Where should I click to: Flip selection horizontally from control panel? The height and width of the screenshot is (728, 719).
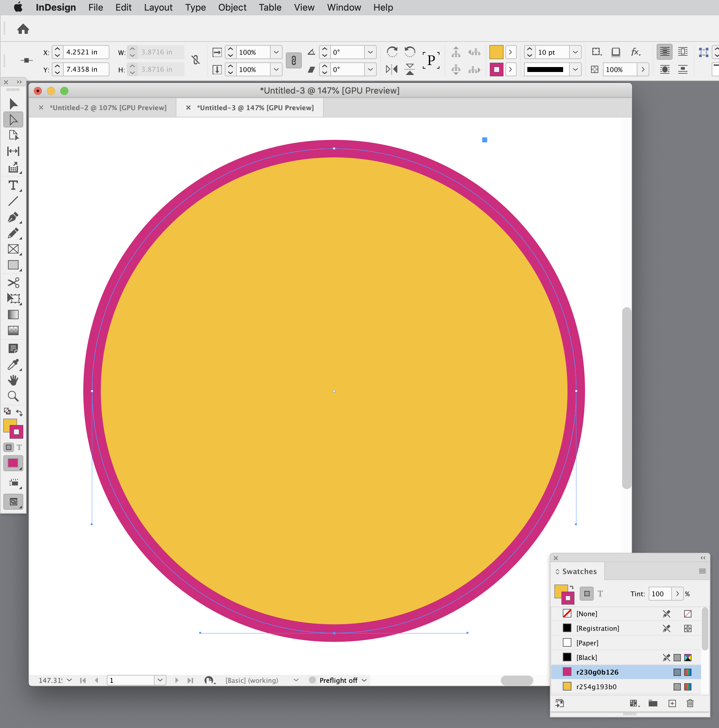(x=391, y=69)
